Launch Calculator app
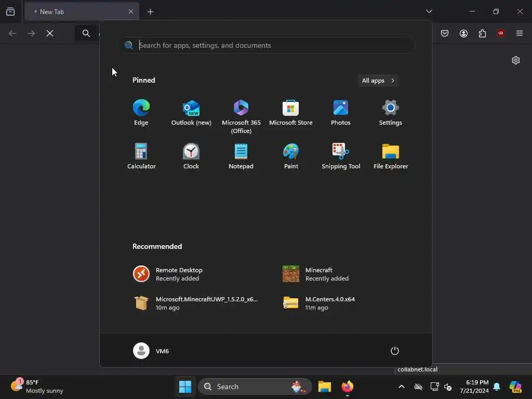Viewport: 532px width, 399px height. point(141,156)
